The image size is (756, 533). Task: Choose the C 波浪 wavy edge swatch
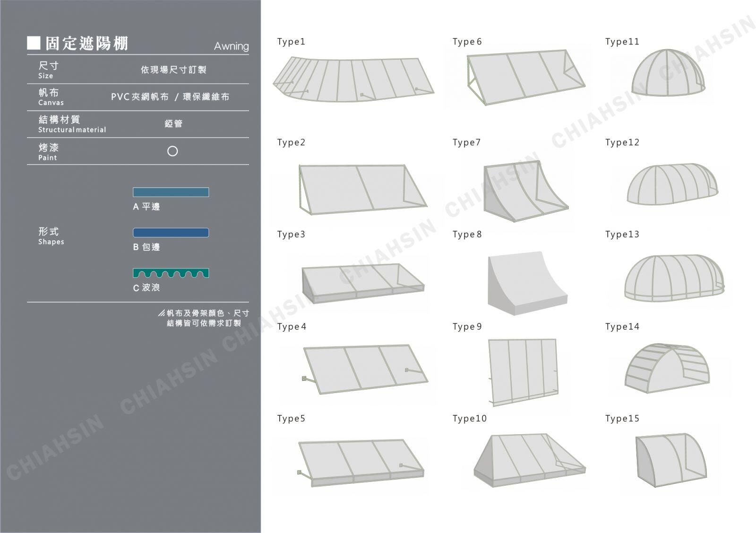[x=171, y=273]
